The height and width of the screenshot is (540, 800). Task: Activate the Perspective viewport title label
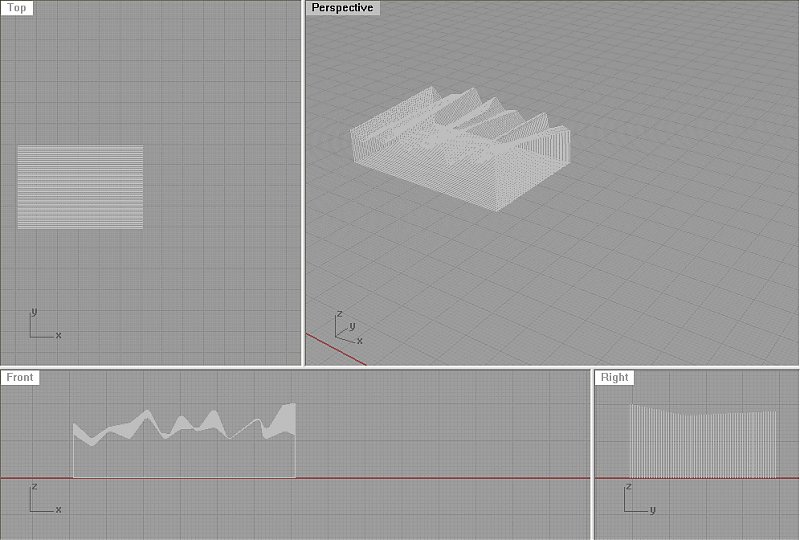pos(342,8)
